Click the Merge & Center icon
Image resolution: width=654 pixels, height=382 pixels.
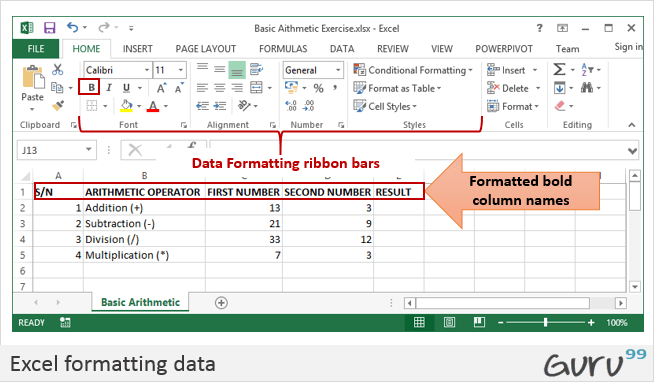[256, 88]
